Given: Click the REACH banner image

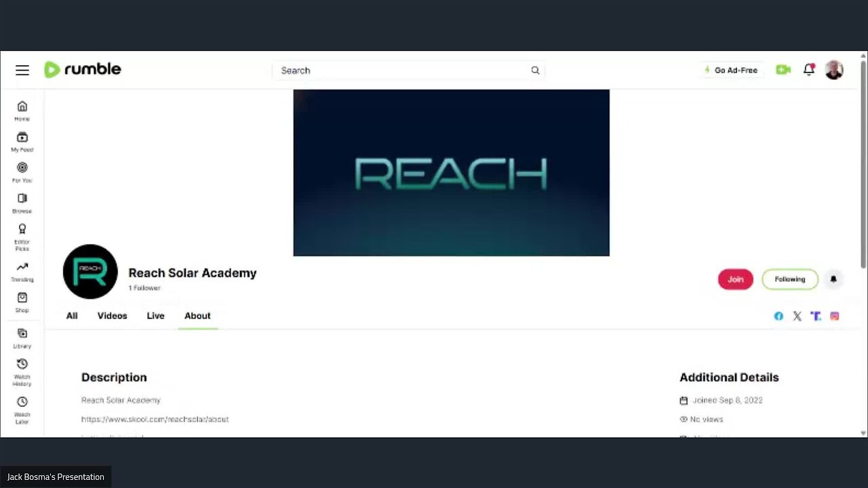Looking at the screenshot, I should (451, 173).
